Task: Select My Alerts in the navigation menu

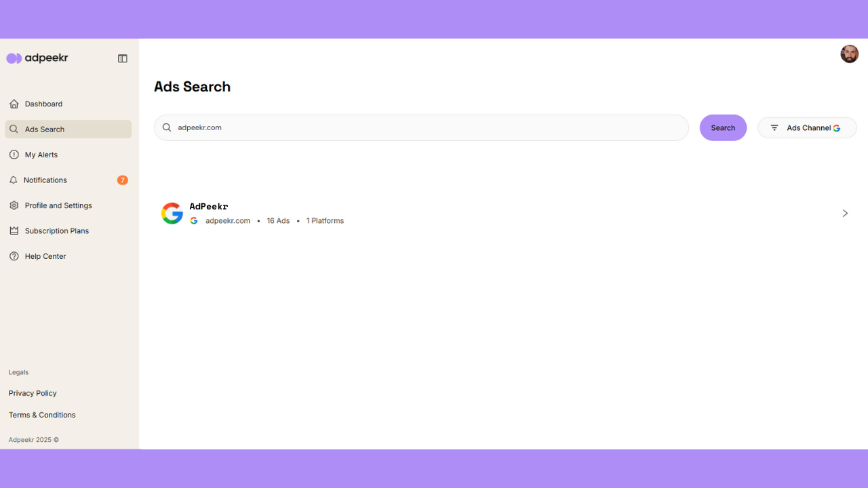Action: click(x=41, y=155)
